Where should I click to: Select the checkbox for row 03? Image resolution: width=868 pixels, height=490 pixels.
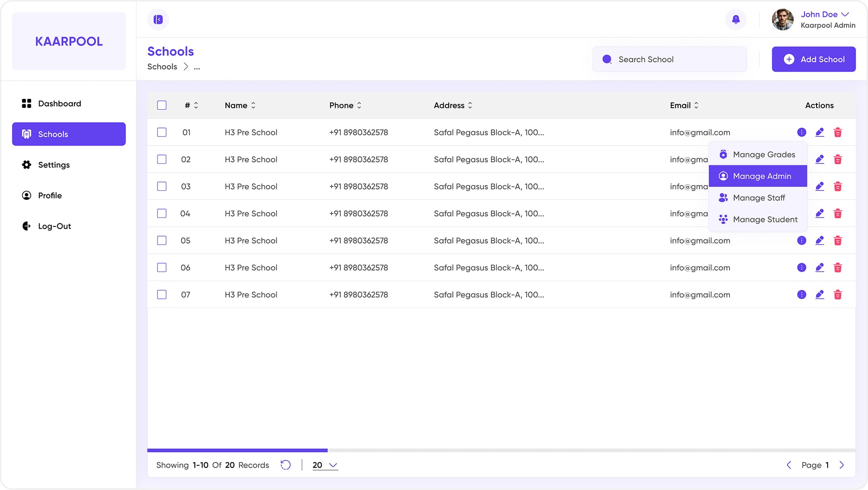(x=162, y=186)
